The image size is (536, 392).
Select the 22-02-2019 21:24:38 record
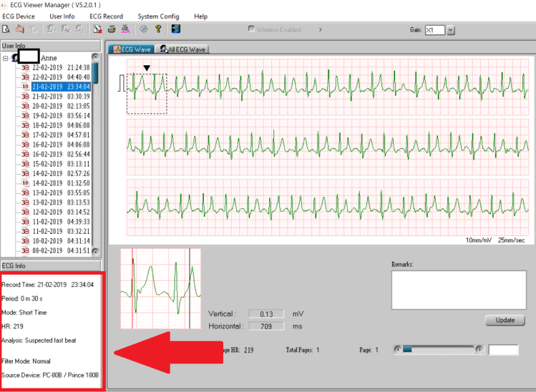point(60,67)
